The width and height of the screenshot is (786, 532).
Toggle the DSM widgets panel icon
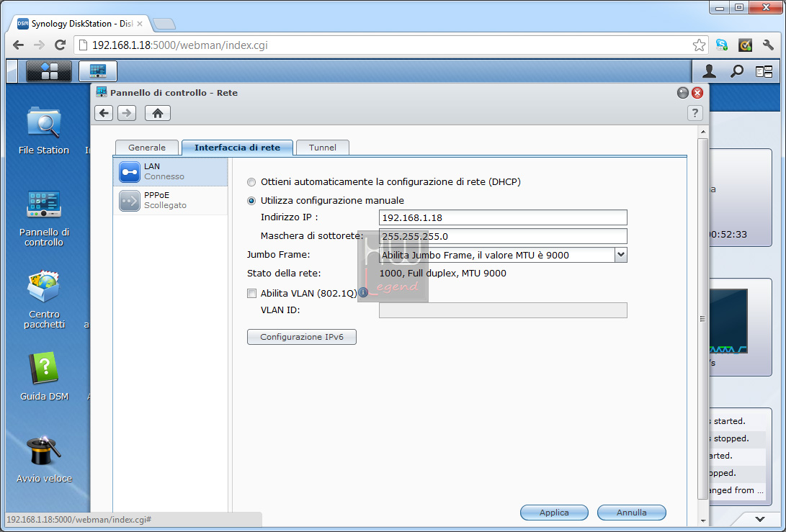click(x=764, y=72)
